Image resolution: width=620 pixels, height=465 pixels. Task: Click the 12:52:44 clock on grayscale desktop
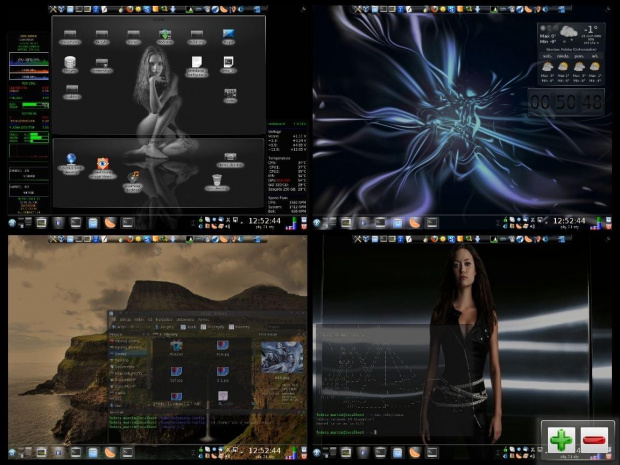point(264,222)
